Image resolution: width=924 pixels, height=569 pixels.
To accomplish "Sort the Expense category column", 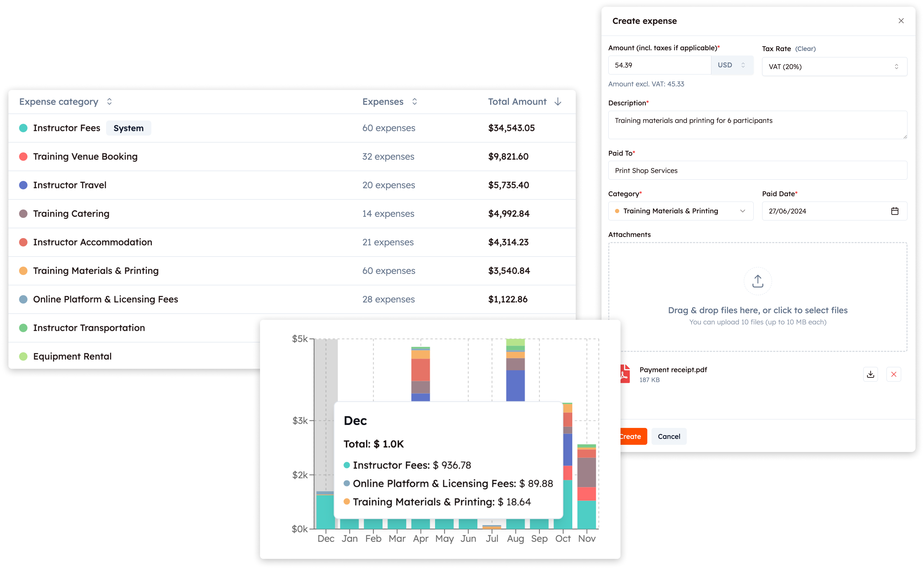I will pyautogui.click(x=109, y=102).
